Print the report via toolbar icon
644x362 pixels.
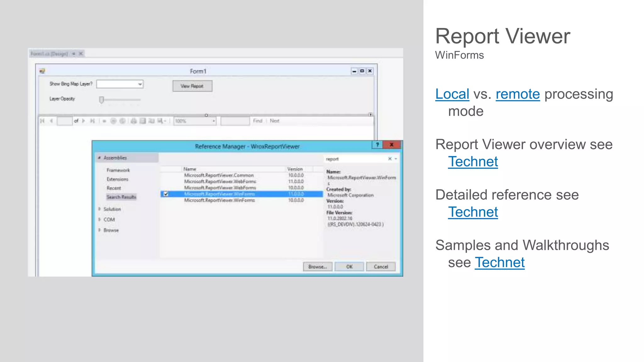[x=134, y=121]
